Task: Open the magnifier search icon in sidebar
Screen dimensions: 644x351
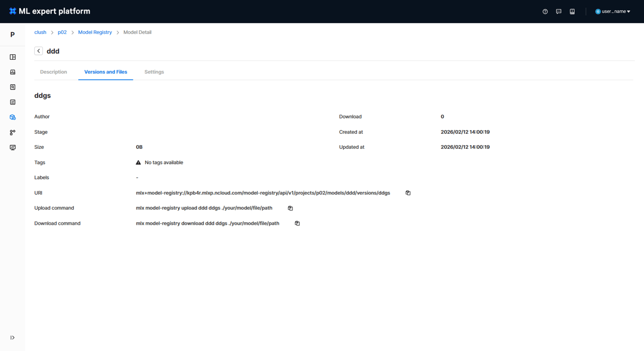Action: tap(13, 87)
